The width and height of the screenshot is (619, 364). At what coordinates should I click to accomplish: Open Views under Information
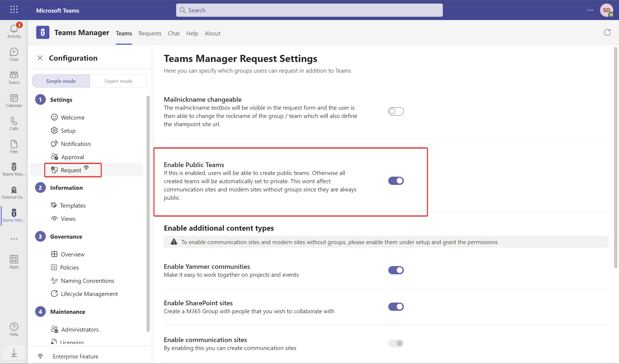pos(63,219)
